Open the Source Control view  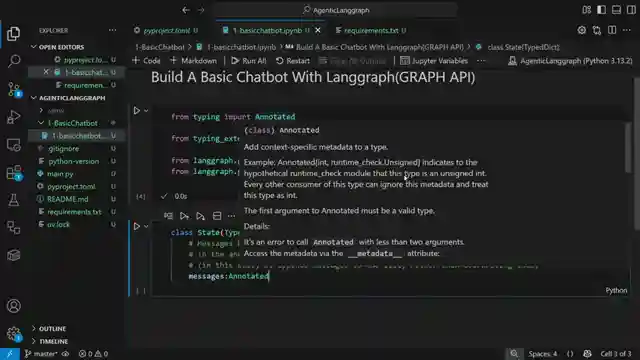[14, 89]
